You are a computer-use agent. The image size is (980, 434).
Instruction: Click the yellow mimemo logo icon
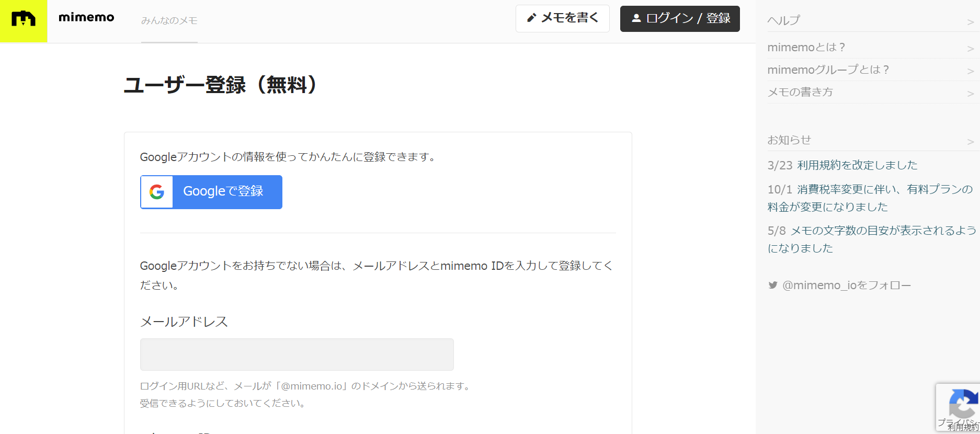coord(24,21)
